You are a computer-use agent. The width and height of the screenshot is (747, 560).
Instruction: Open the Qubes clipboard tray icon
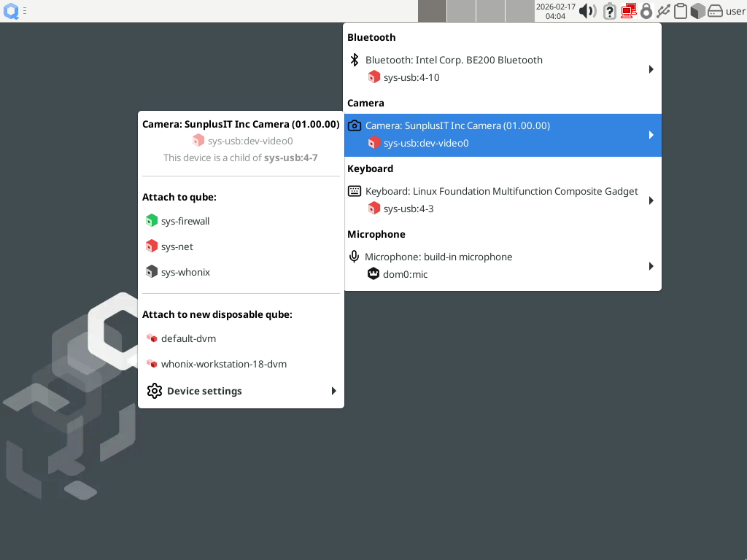coord(681,11)
